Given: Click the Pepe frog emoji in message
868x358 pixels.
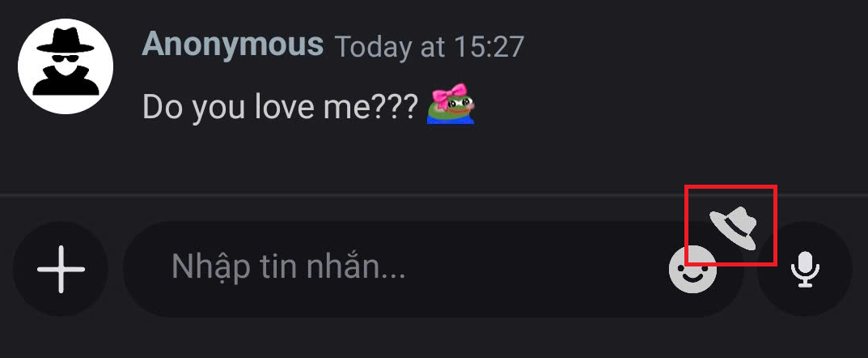Looking at the screenshot, I should point(451,105).
